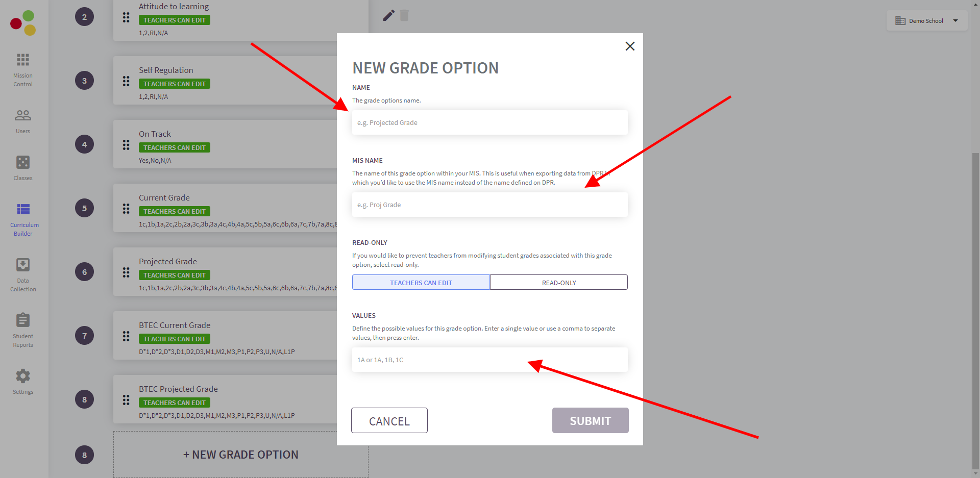Click the drag handle for BTEC Current Grade
Screen dimensions: 980x478
pos(126,336)
